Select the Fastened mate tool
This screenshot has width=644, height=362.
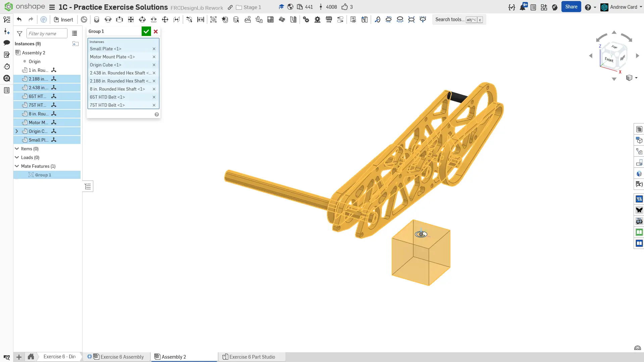click(97, 20)
